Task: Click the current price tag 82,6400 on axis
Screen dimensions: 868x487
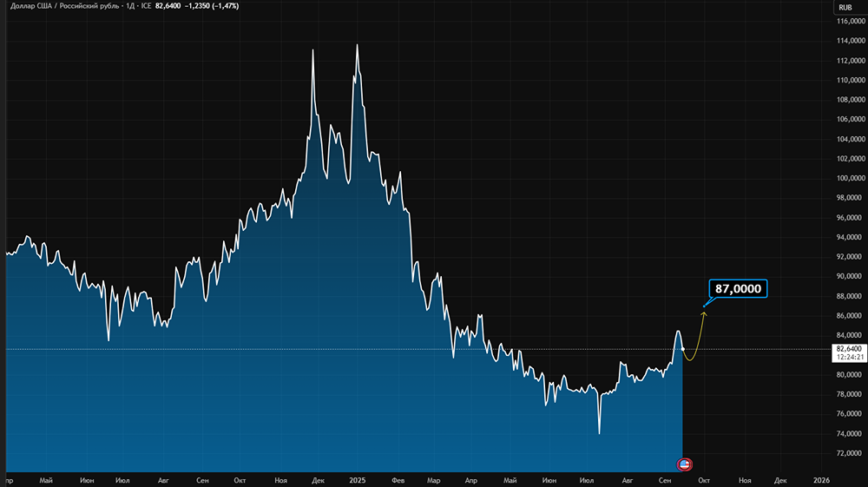Action: (x=849, y=349)
